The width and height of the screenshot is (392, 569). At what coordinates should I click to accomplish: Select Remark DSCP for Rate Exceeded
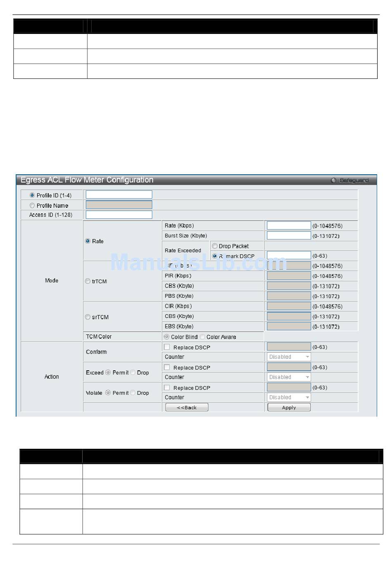pyautogui.click(x=215, y=256)
